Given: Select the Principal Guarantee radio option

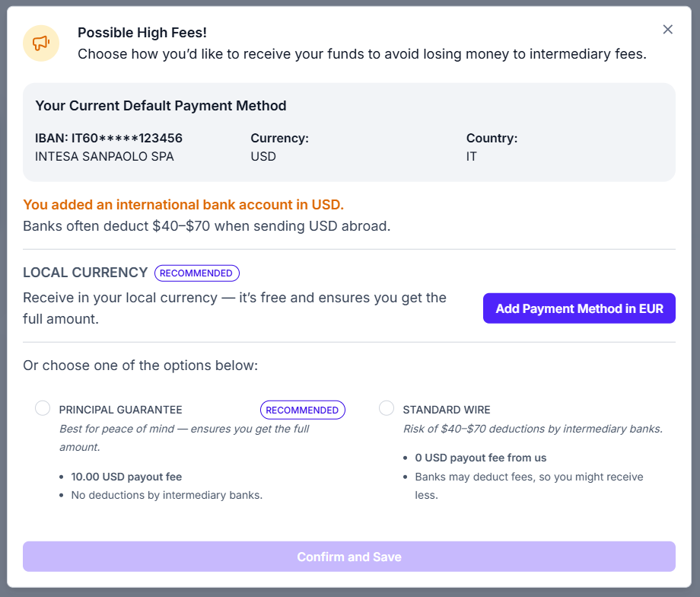Looking at the screenshot, I should [x=43, y=408].
